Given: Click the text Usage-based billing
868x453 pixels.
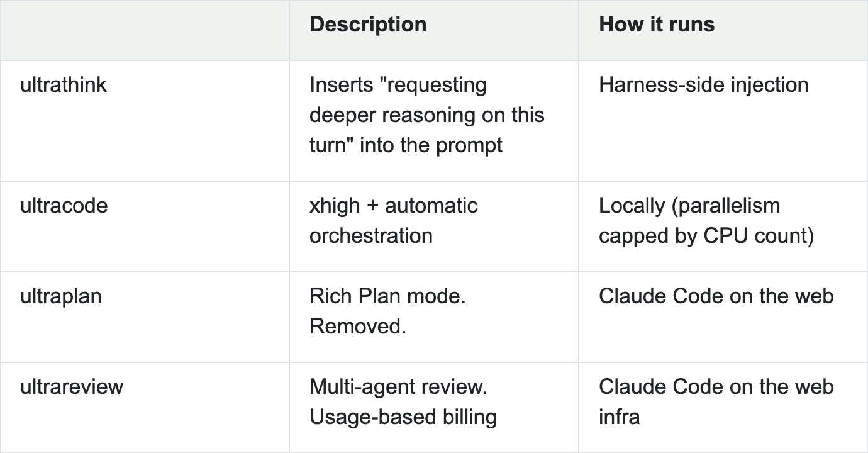Looking at the screenshot, I should click(403, 417).
